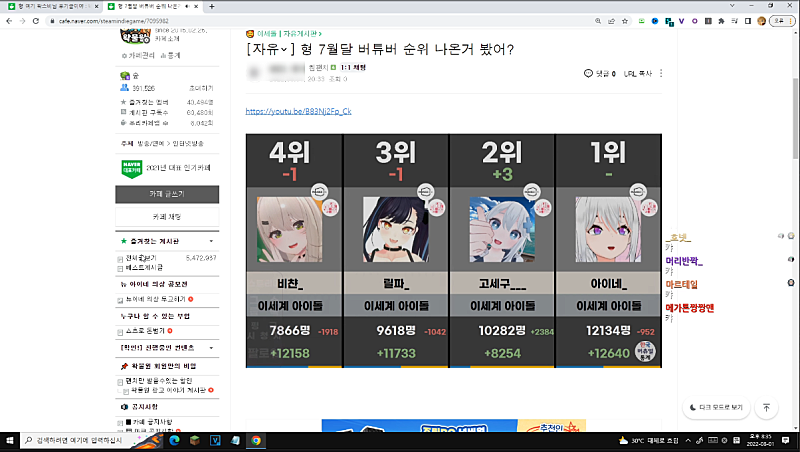The height and width of the screenshot is (452, 800).
Task: Click the 3위 릴파_ avatar image
Action: tap(396, 230)
